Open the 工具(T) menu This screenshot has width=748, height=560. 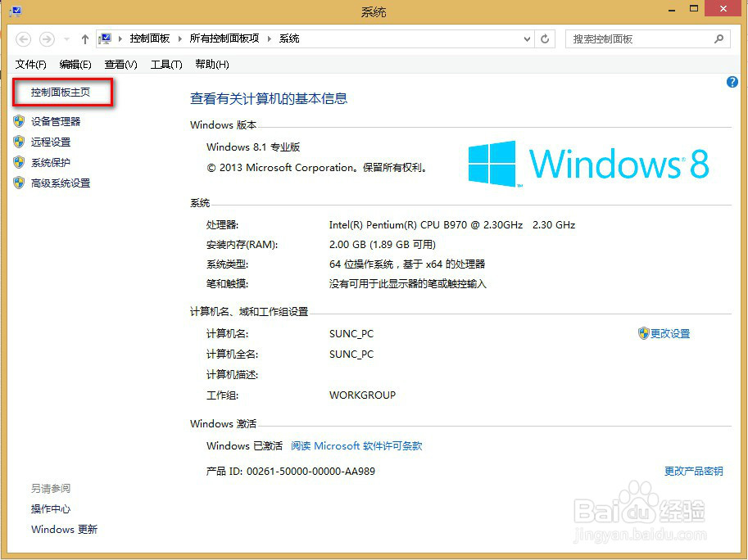(x=166, y=64)
